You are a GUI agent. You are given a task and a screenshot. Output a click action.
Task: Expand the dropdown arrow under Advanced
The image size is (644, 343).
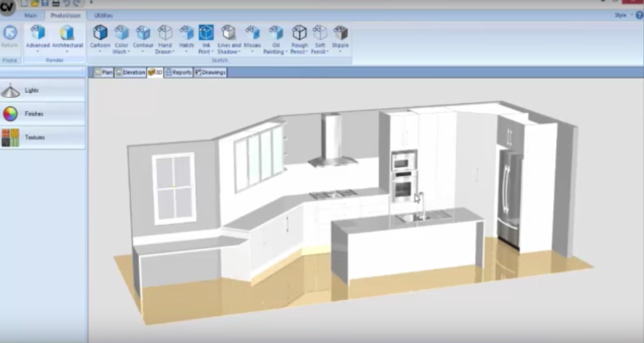coord(38,52)
